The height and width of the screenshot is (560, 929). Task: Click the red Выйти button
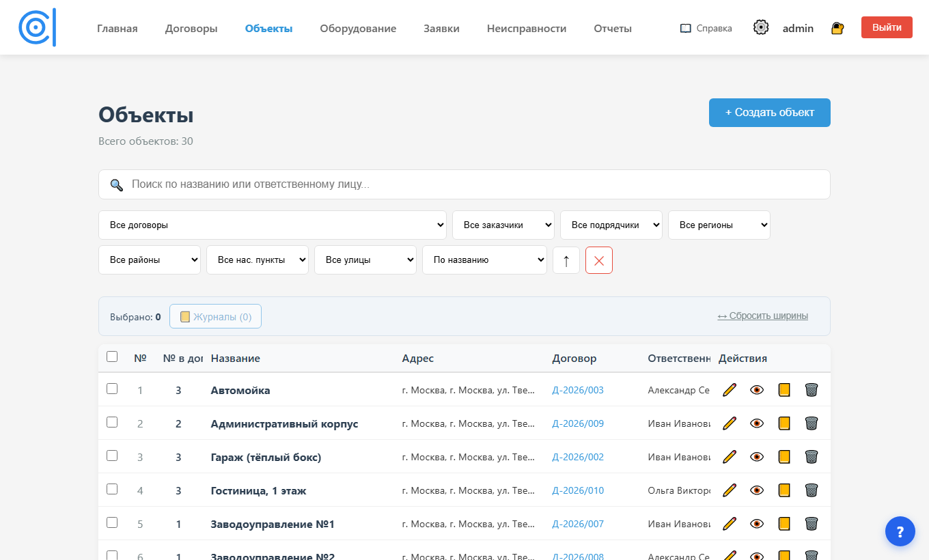887,27
